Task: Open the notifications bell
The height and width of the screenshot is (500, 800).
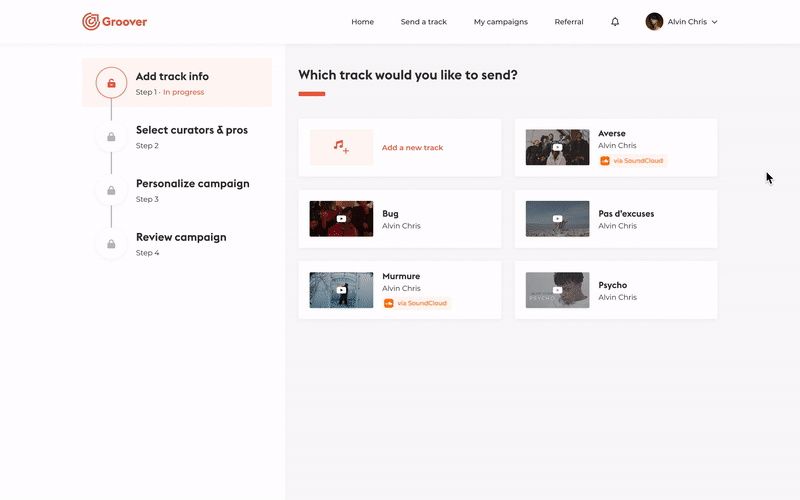Action: (x=615, y=22)
